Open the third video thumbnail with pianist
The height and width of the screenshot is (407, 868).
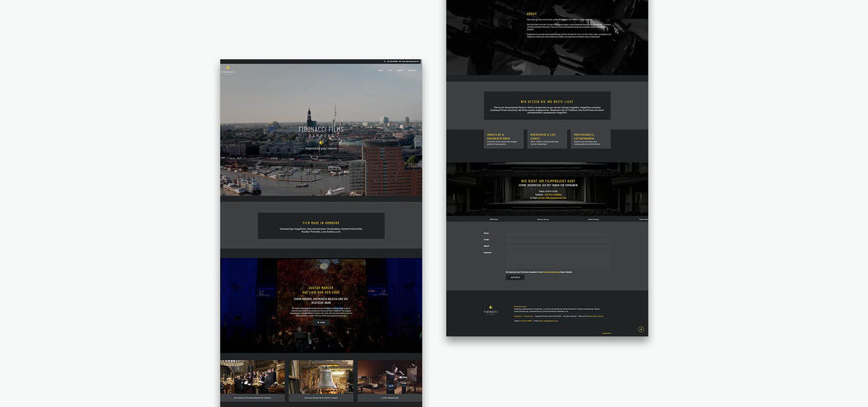click(390, 376)
